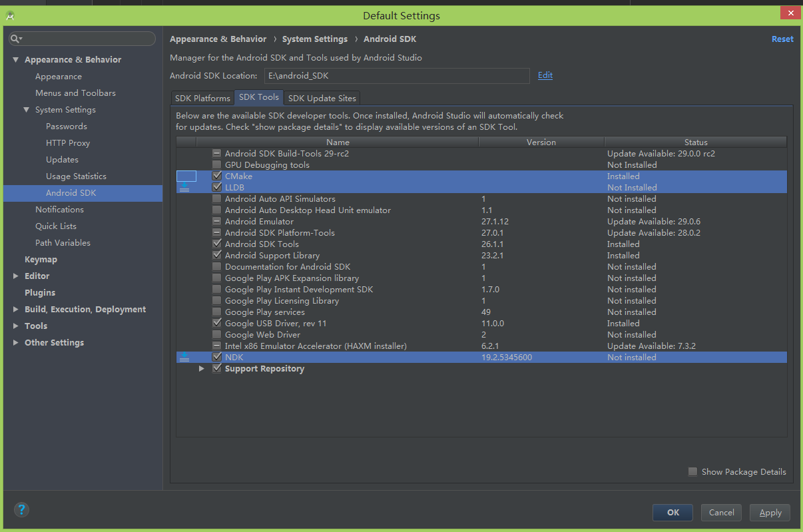Image resolution: width=803 pixels, height=532 pixels.
Task: Check Documentation for Android SDK checkbox
Action: pos(216,267)
